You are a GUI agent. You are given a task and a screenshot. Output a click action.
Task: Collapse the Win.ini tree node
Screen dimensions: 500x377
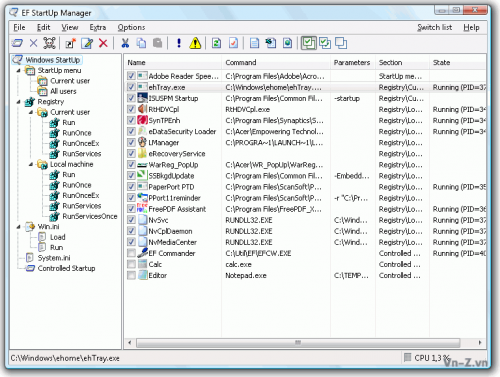(x=19, y=227)
